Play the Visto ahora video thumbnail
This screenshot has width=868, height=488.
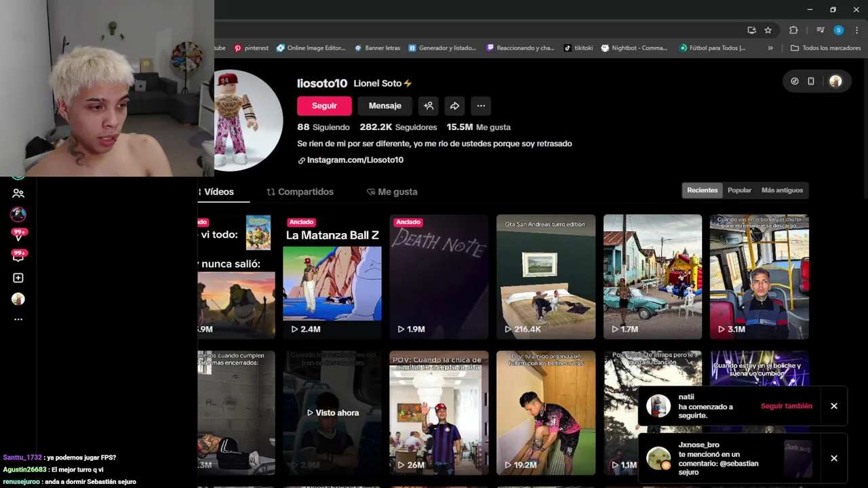(332, 412)
